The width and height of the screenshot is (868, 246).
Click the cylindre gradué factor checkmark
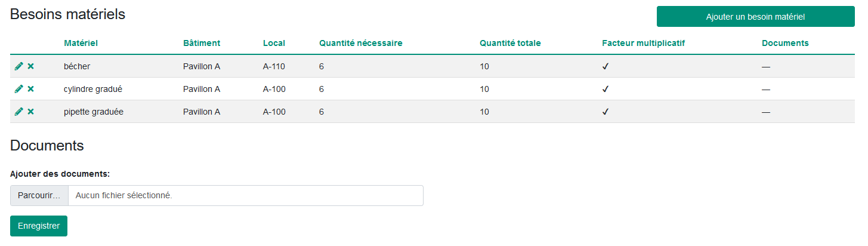pos(606,89)
